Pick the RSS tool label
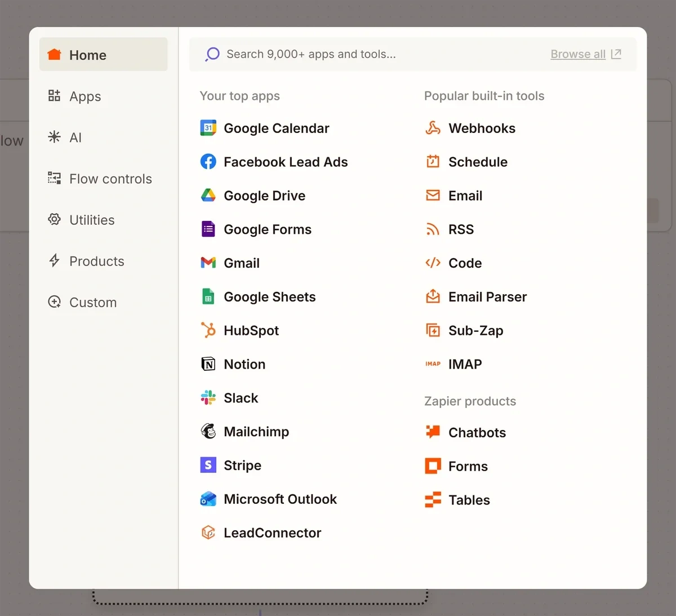676x616 pixels. pyautogui.click(x=461, y=229)
